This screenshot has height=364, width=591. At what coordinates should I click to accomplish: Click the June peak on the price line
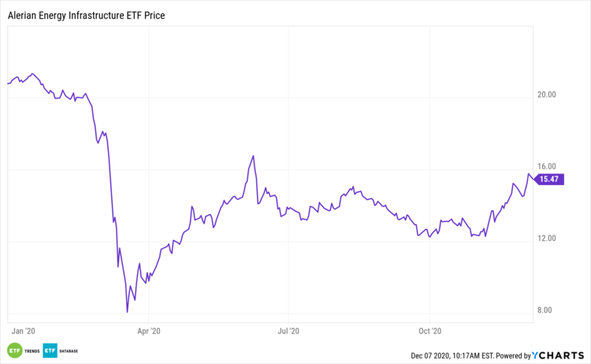click(253, 156)
